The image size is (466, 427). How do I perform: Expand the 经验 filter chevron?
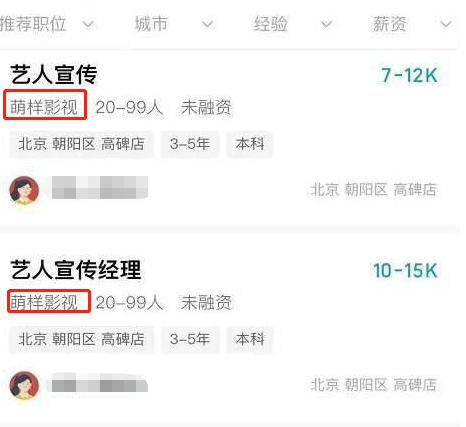(x=327, y=24)
